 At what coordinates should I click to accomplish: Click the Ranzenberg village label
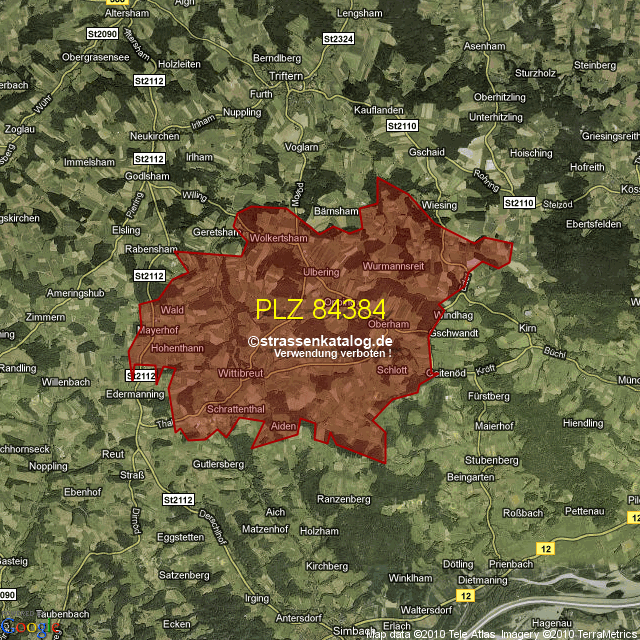point(343,499)
